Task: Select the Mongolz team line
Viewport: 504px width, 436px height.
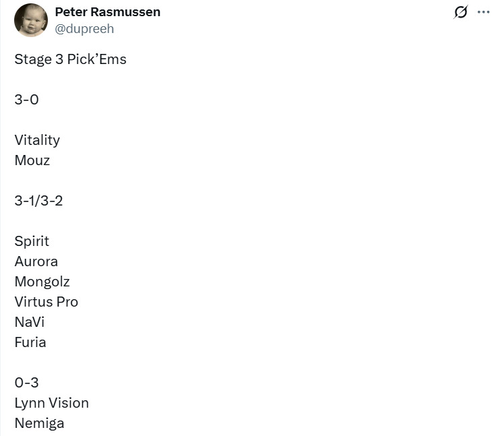Action: pos(42,282)
